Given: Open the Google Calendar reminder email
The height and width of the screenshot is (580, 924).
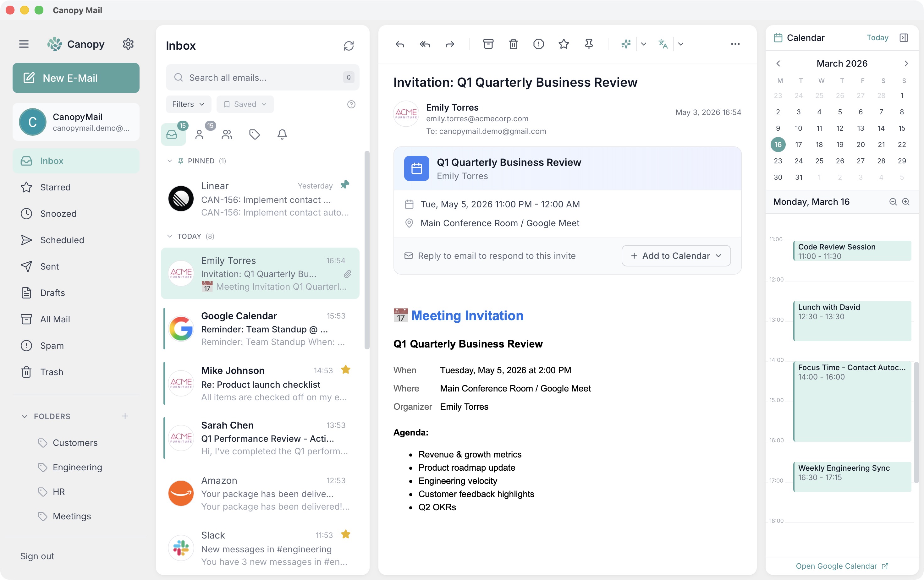Looking at the screenshot, I should 260,329.
